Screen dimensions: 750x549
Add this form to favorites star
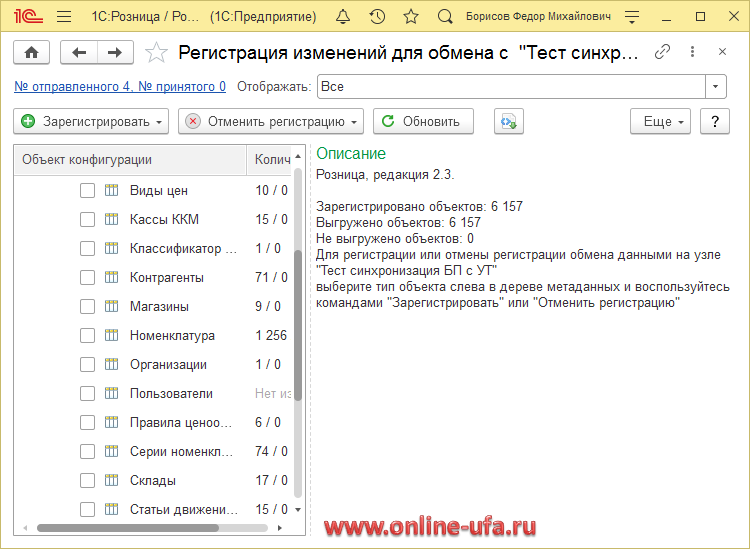coord(156,52)
